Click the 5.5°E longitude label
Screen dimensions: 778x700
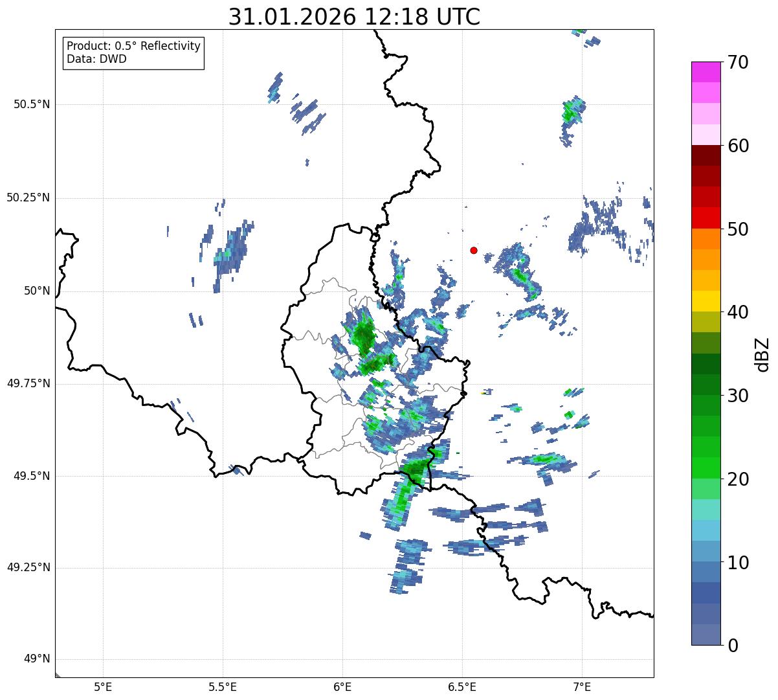(x=223, y=686)
